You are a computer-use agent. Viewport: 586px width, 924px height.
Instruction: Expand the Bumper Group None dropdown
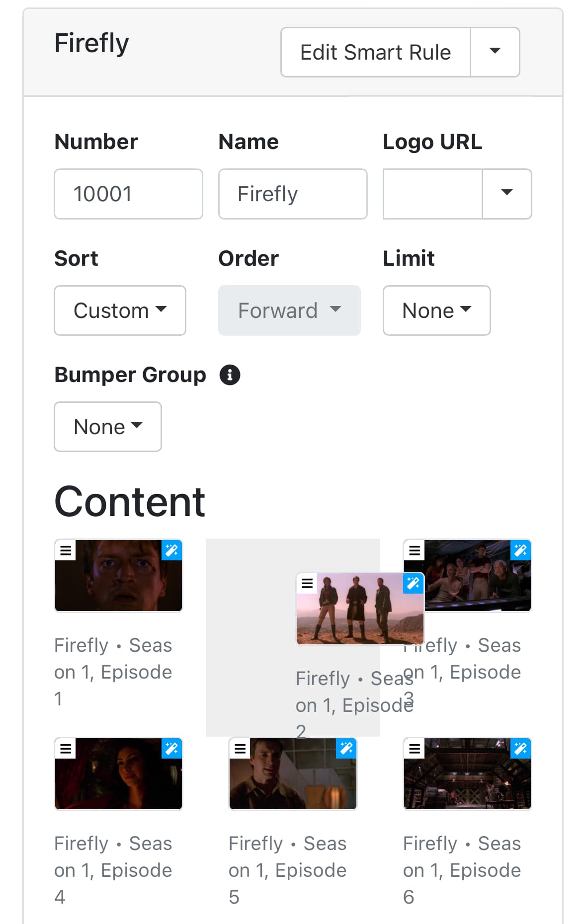point(108,427)
